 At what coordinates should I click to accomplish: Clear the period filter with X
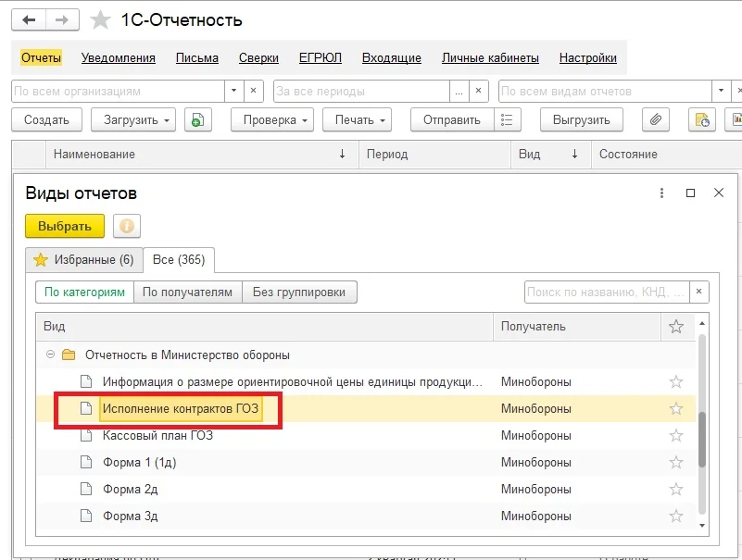[x=478, y=91]
